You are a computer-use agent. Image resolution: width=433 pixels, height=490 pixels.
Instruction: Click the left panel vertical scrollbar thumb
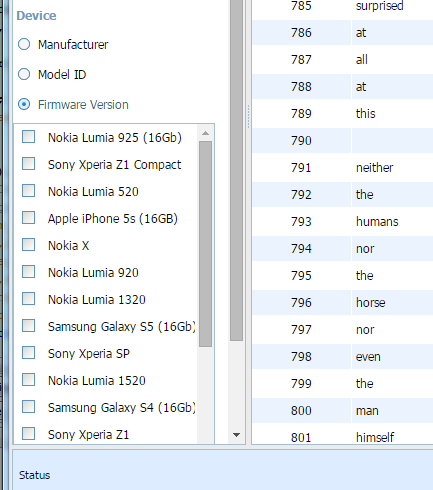[x=237, y=170]
